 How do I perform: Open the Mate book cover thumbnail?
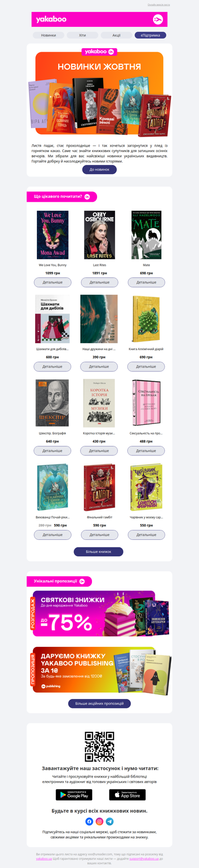[146, 235]
